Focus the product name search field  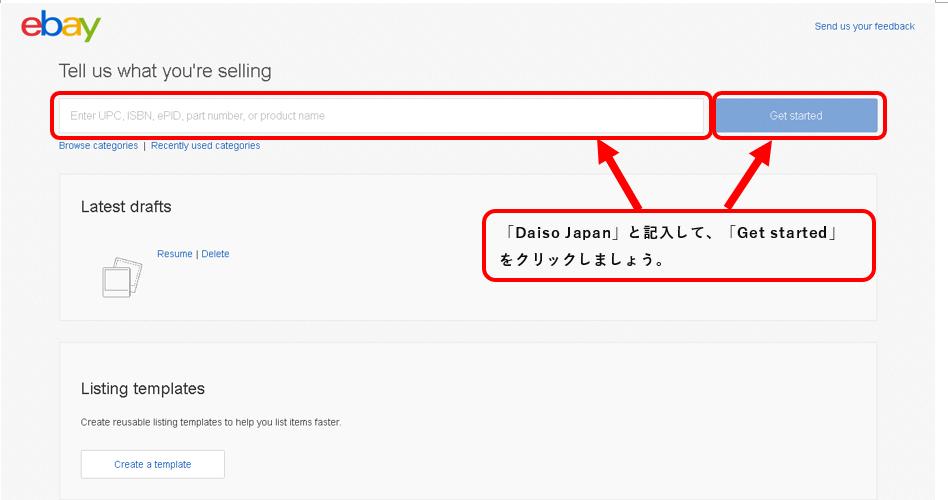(x=381, y=115)
